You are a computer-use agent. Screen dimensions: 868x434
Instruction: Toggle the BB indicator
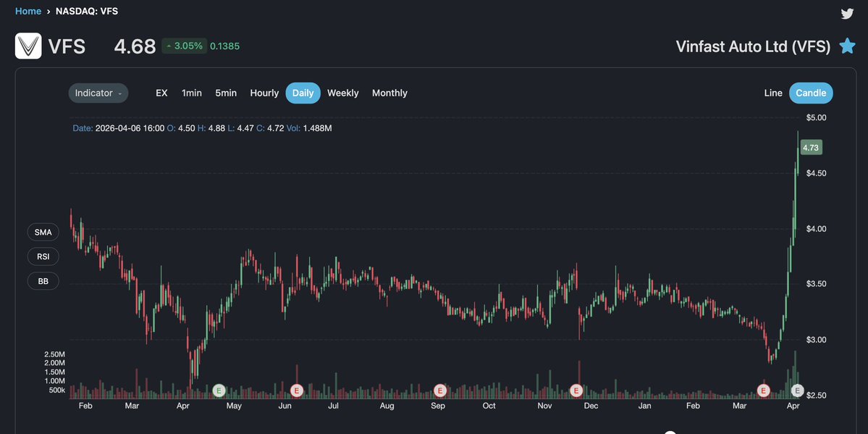click(x=43, y=281)
